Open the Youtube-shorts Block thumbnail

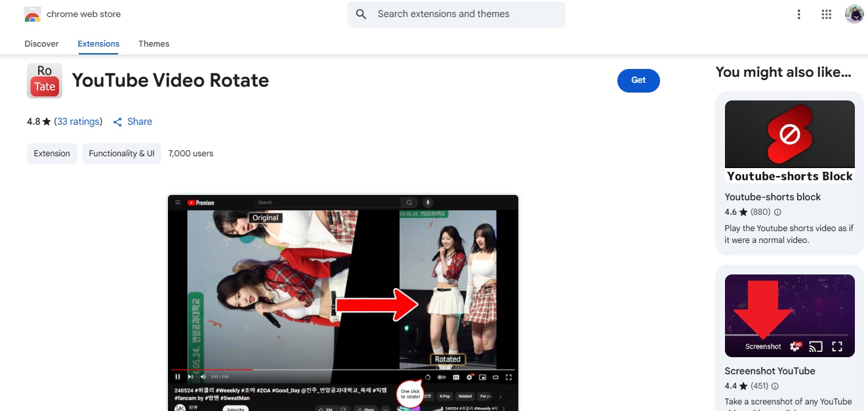[790, 142]
